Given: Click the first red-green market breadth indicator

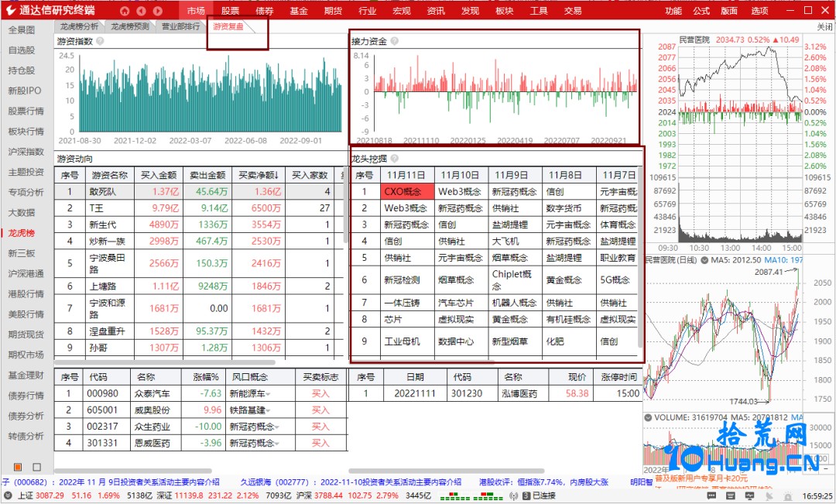Looking at the screenshot, I should click(455, 496).
